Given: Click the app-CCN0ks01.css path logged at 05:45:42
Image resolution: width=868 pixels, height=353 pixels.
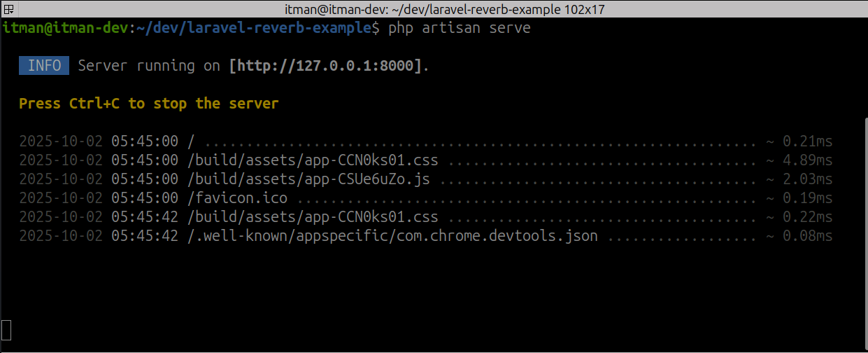Looking at the screenshot, I should [313, 217].
